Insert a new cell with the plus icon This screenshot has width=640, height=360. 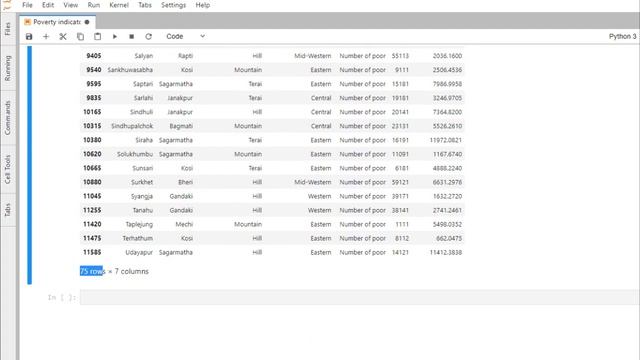point(46,37)
